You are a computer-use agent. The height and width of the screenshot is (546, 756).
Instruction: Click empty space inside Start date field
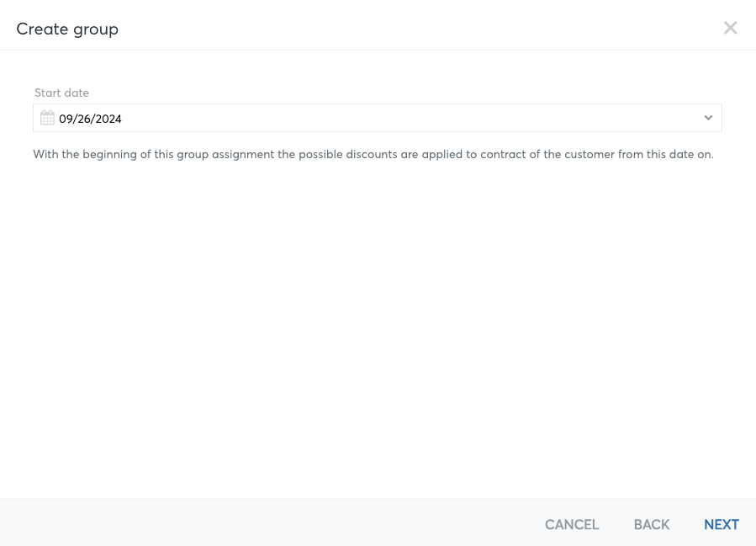coord(410,118)
